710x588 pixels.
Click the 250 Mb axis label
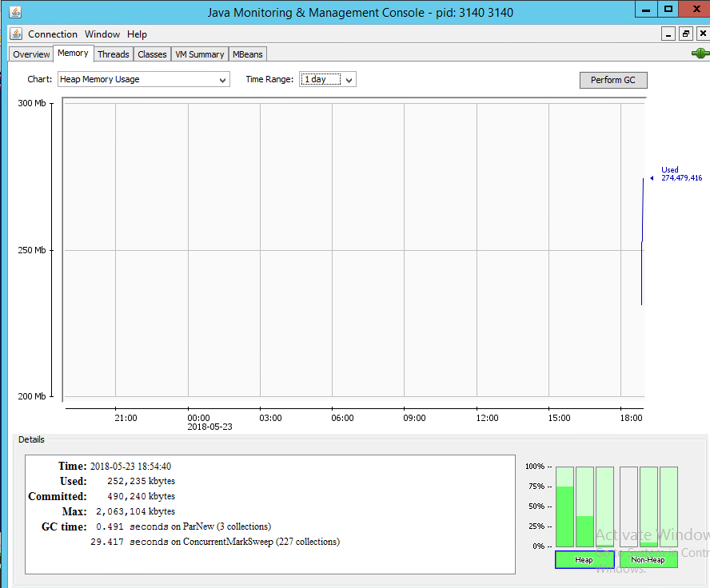[x=32, y=250]
